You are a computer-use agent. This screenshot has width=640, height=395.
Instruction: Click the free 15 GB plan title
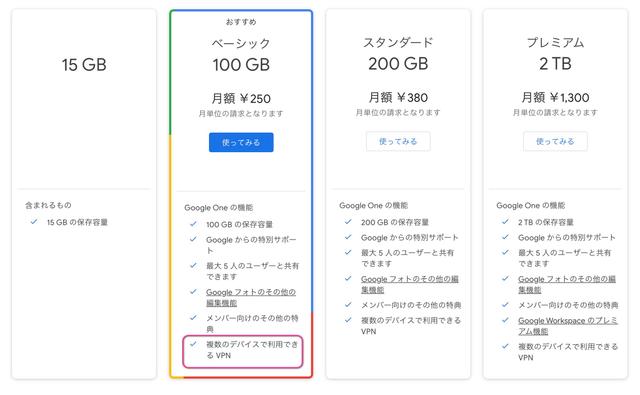tap(84, 64)
